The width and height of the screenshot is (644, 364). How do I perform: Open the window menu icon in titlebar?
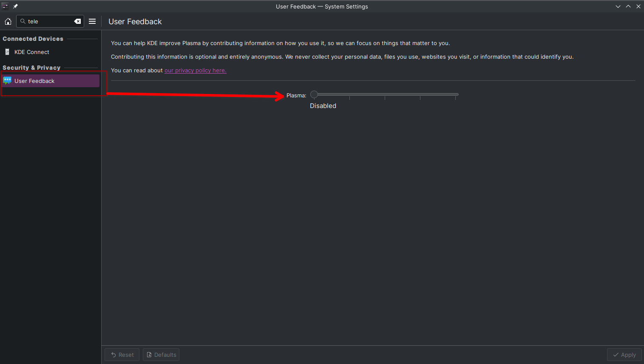point(5,6)
